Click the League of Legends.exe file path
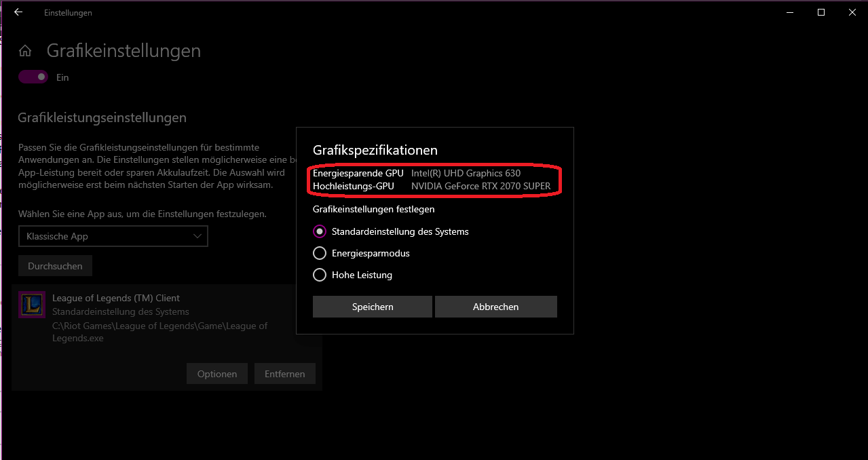 [x=159, y=332]
